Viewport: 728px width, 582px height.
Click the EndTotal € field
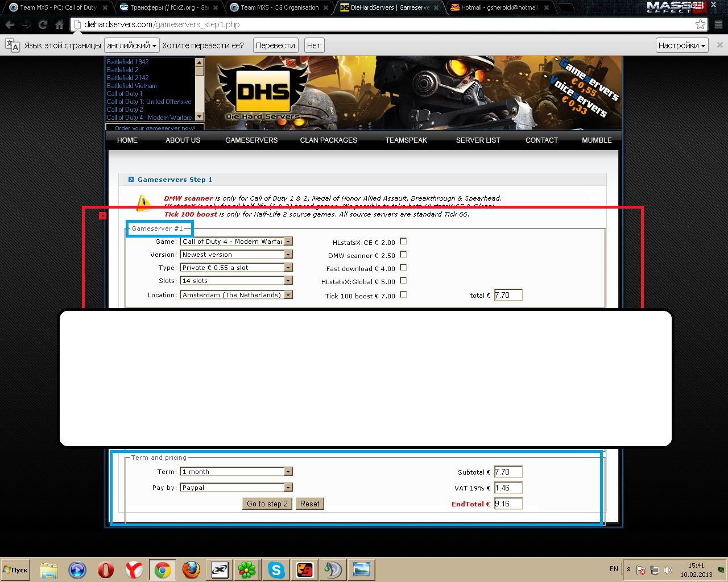[508, 504]
